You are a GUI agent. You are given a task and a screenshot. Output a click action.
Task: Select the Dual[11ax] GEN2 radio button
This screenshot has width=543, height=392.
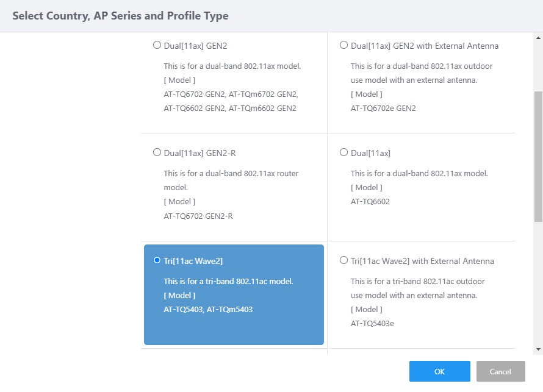[157, 45]
